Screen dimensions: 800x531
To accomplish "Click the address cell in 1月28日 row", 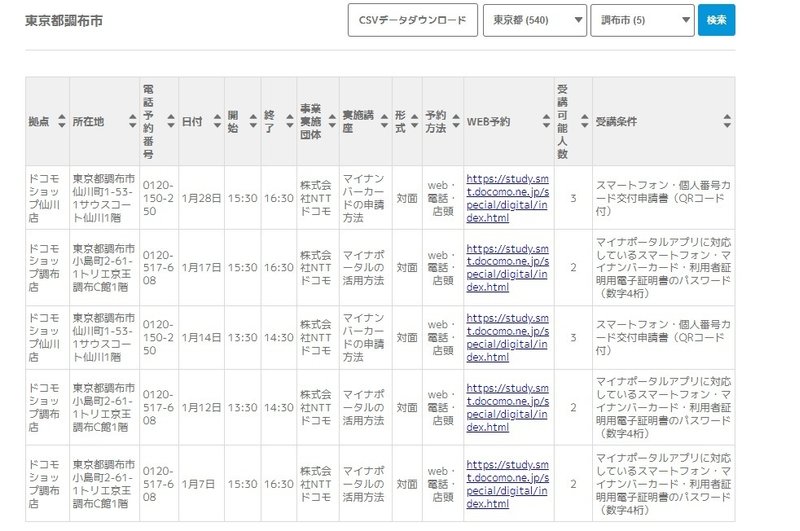I will pos(104,198).
